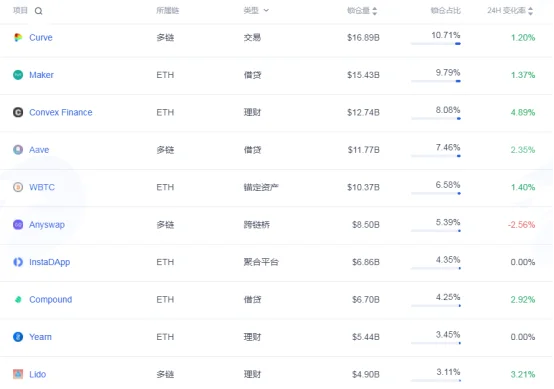
Task: Click the search magnifier icon beside 项目
Action: [39, 11]
